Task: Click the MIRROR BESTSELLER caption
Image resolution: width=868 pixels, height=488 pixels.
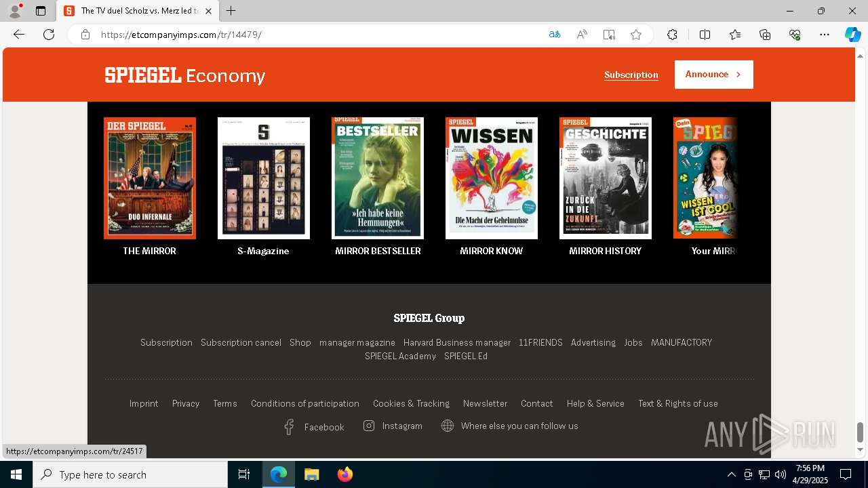Action: [378, 251]
